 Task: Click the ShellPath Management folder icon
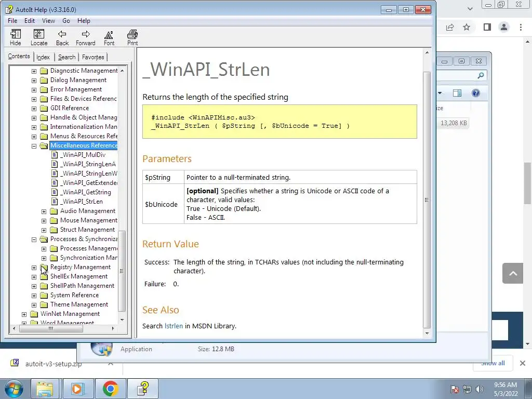[x=44, y=286]
